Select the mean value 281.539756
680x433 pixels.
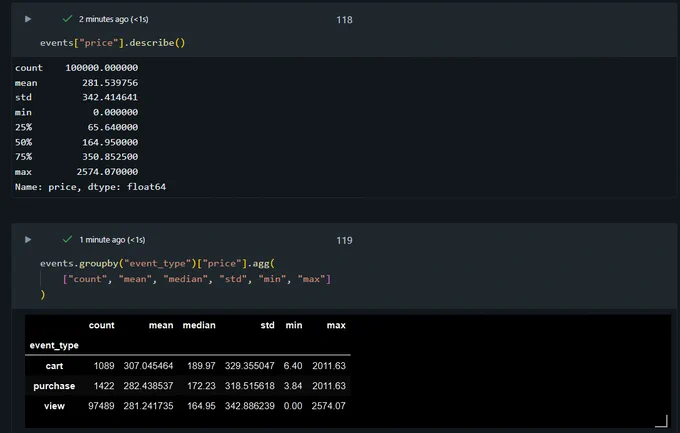pos(110,82)
